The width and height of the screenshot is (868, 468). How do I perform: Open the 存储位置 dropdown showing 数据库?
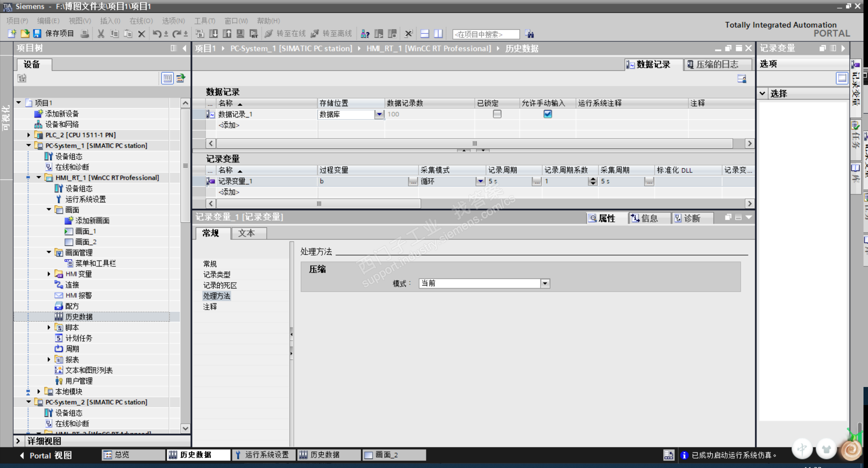(x=379, y=114)
